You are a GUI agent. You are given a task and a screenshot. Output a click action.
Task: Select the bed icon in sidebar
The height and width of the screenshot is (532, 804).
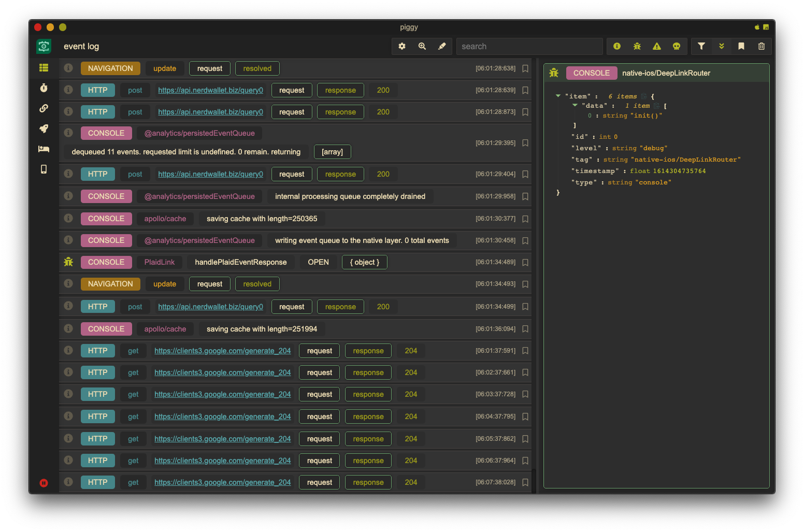[x=44, y=149]
